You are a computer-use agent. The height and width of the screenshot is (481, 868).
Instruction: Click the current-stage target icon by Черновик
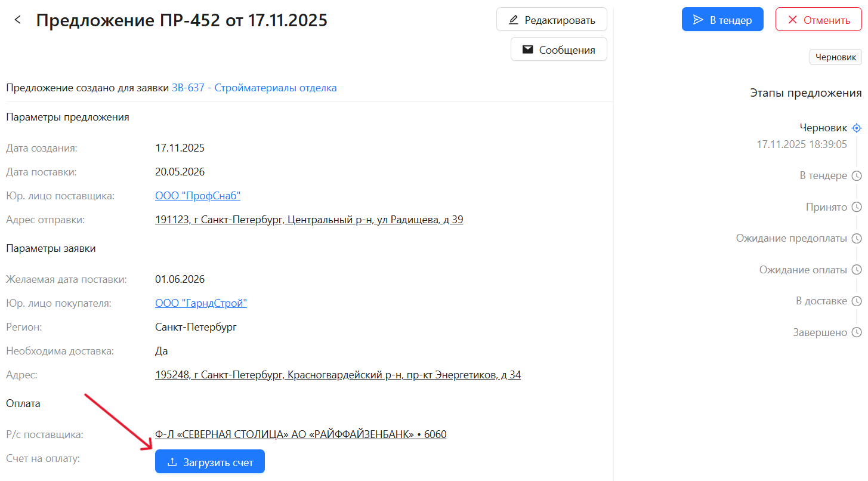coord(857,128)
